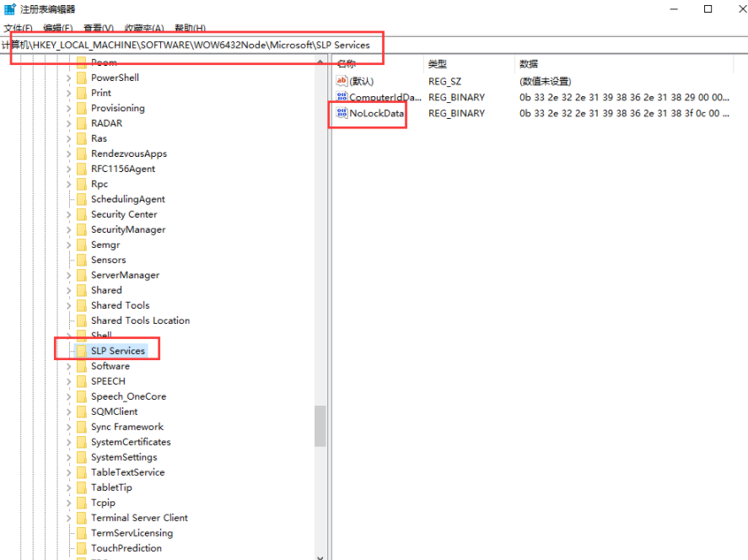The image size is (748, 560).
Task: Open the Edit menu (编辑)
Action: pyautogui.click(x=57, y=28)
